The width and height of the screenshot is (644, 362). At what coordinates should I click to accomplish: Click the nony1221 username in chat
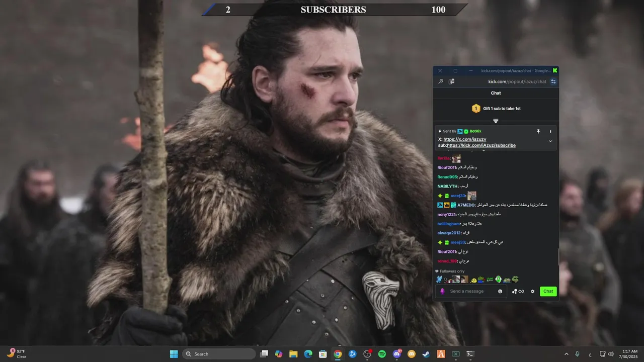tap(446, 214)
